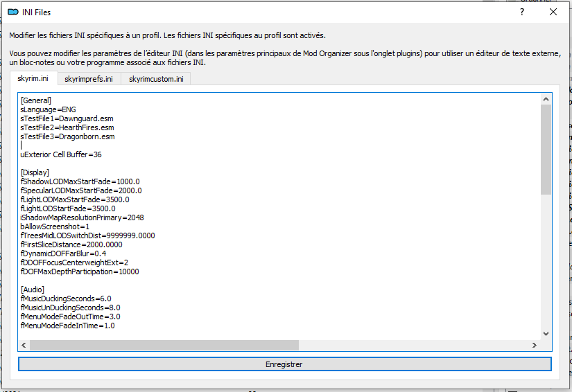Click the sTestFile1=Dawnguard.esm line
This screenshot has height=392, width=572.
[x=67, y=118]
